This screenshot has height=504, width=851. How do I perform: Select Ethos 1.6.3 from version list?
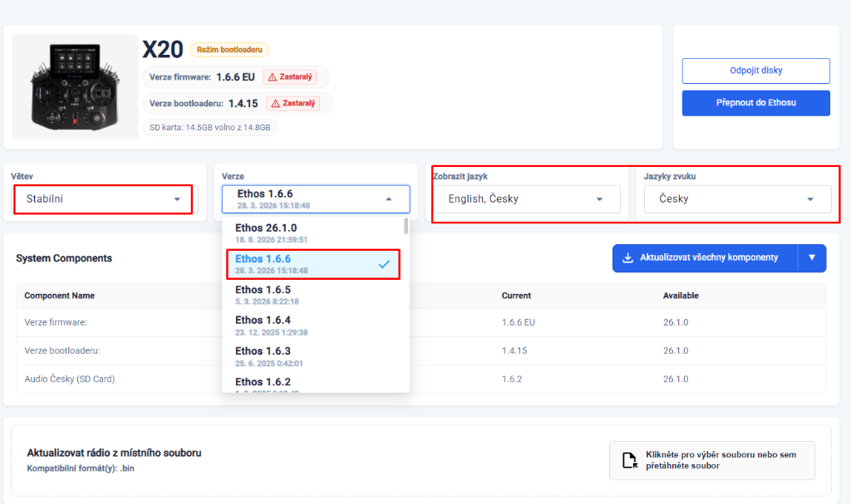click(x=313, y=356)
